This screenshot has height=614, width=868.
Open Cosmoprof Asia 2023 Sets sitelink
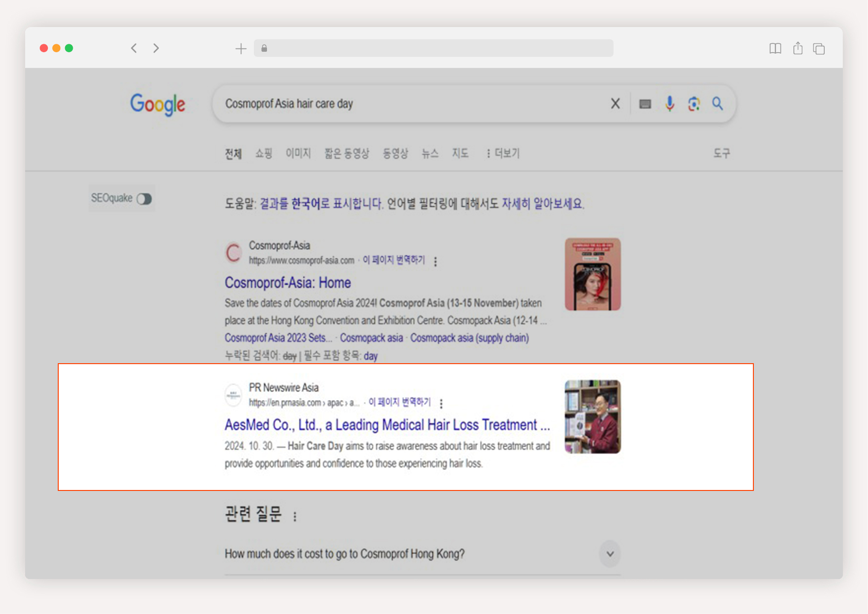(278, 338)
